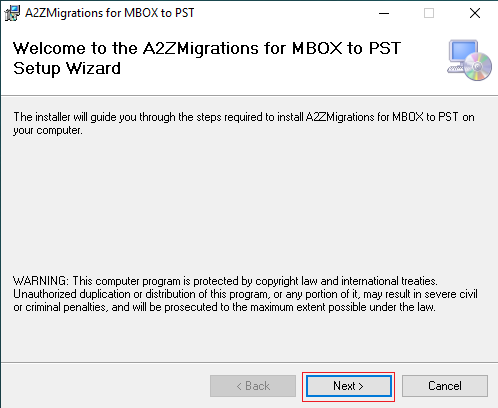Click the disabled < Back button
The image size is (498, 408).
(x=253, y=386)
